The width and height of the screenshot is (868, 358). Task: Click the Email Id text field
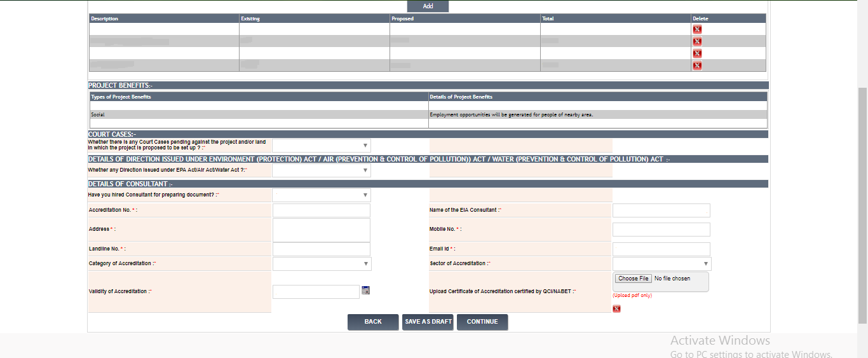click(661, 249)
